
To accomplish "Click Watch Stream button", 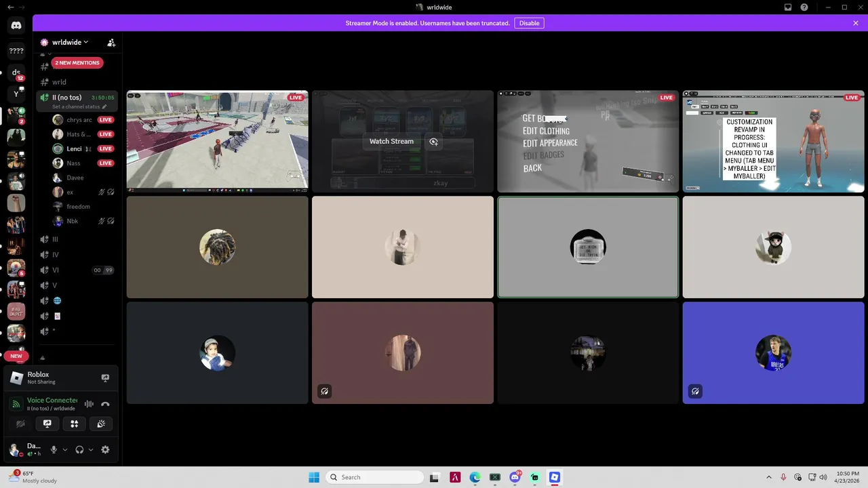I will 391,141.
